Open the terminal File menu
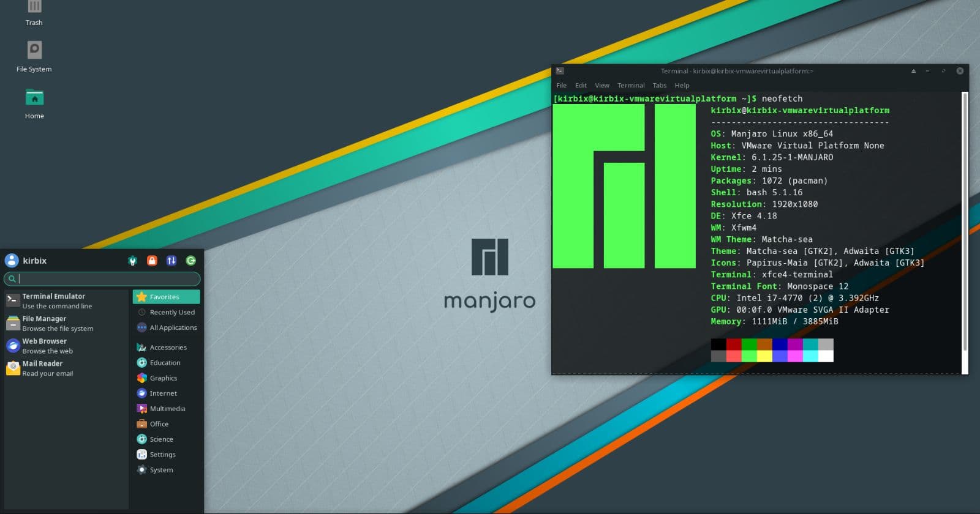The height and width of the screenshot is (514, 980). (x=561, y=85)
